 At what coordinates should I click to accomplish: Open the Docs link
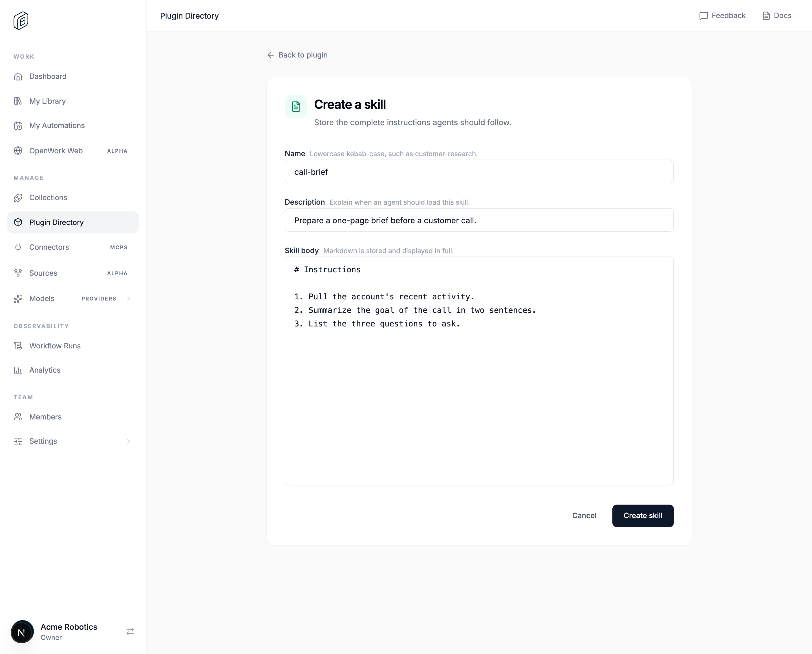(x=777, y=16)
